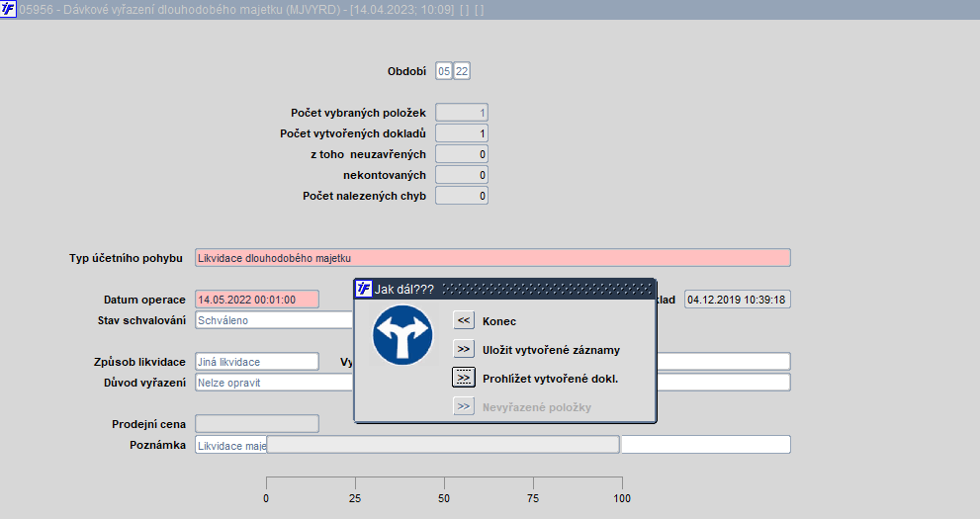The width and height of the screenshot is (980, 519).
Task: Click the Období label
Action: pos(406,72)
